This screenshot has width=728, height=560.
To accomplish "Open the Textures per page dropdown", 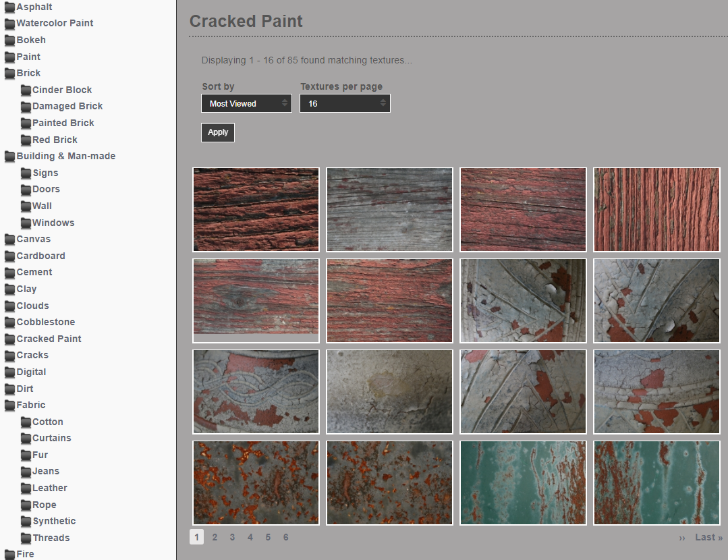I will (x=345, y=103).
